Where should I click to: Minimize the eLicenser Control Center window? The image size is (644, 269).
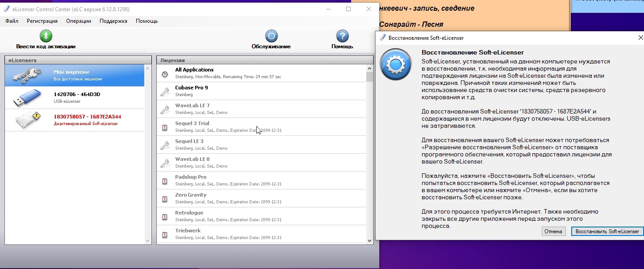coord(328,8)
